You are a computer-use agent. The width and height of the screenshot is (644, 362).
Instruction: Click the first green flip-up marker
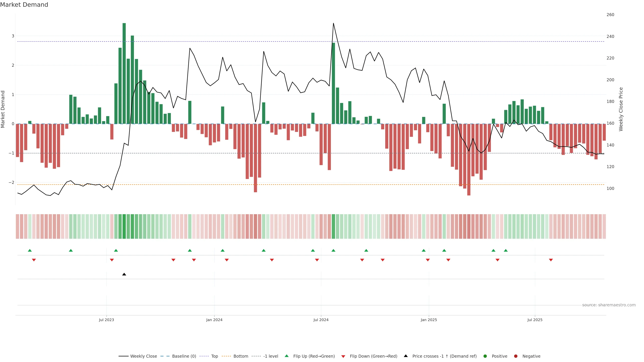(30, 250)
